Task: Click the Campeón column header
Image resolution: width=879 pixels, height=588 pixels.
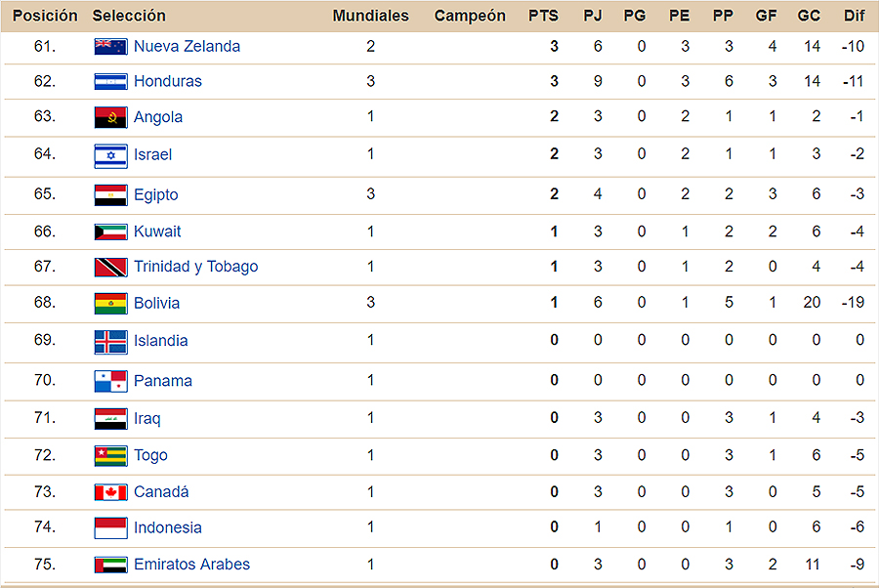Action: (470, 16)
